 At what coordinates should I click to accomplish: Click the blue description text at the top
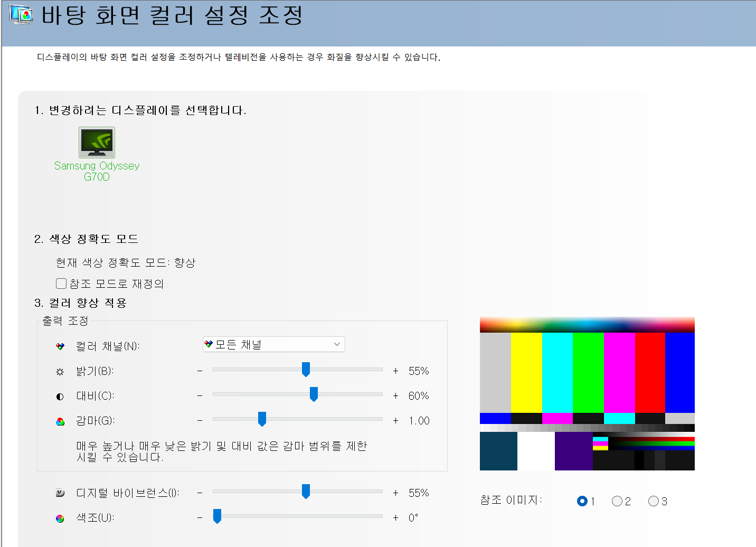click(x=239, y=58)
